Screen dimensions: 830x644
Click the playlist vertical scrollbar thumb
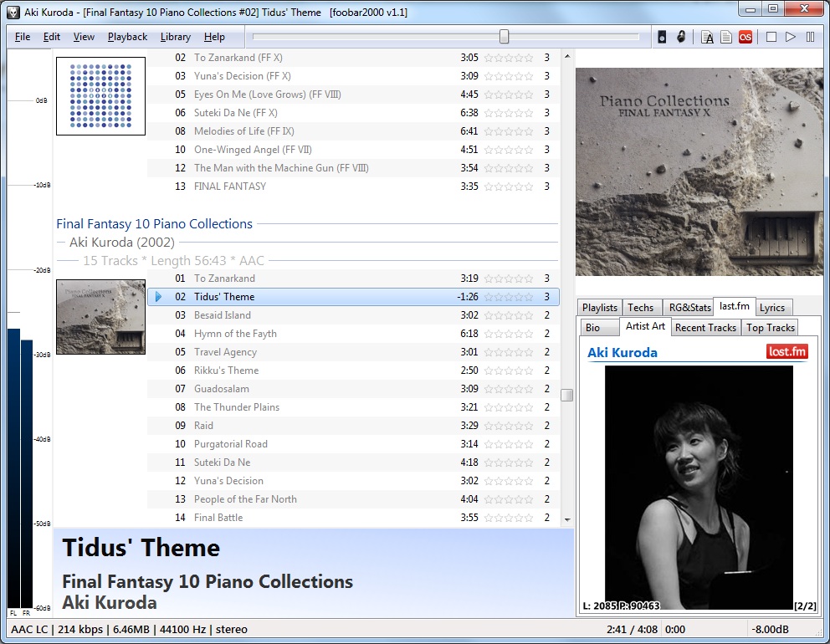(567, 396)
